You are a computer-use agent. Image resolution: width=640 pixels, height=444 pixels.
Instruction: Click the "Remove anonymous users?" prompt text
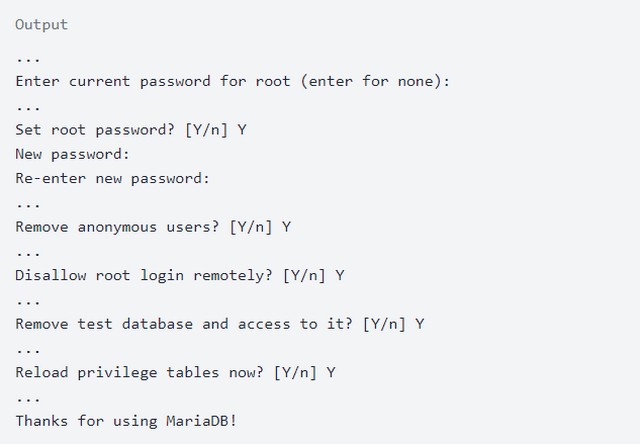[118, 227]
